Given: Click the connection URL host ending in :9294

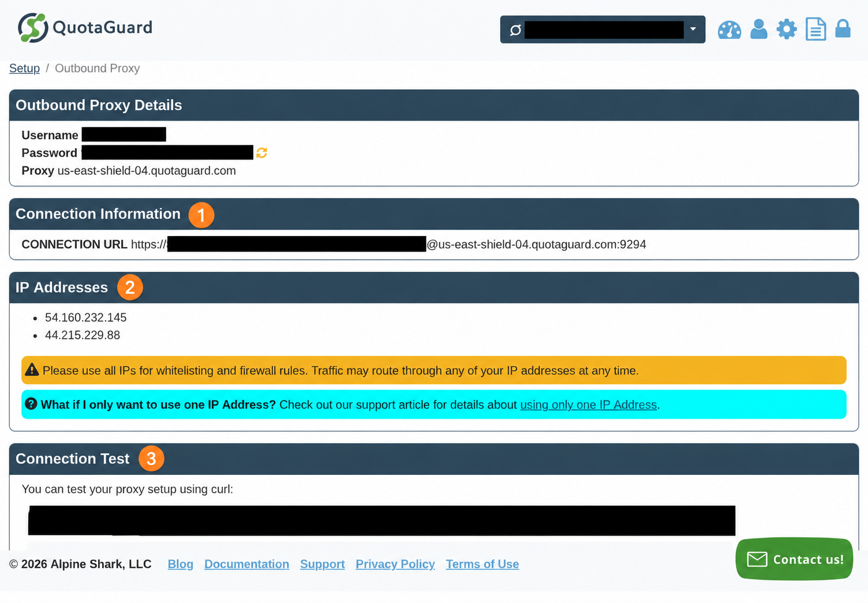Looking at the screenshot, I should pos(536,245).
